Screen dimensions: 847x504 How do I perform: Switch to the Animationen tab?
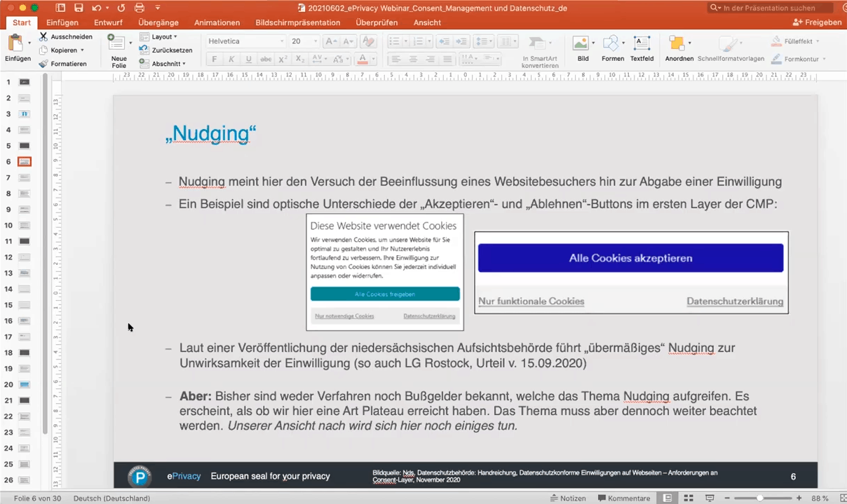click(x=217, y=22)
